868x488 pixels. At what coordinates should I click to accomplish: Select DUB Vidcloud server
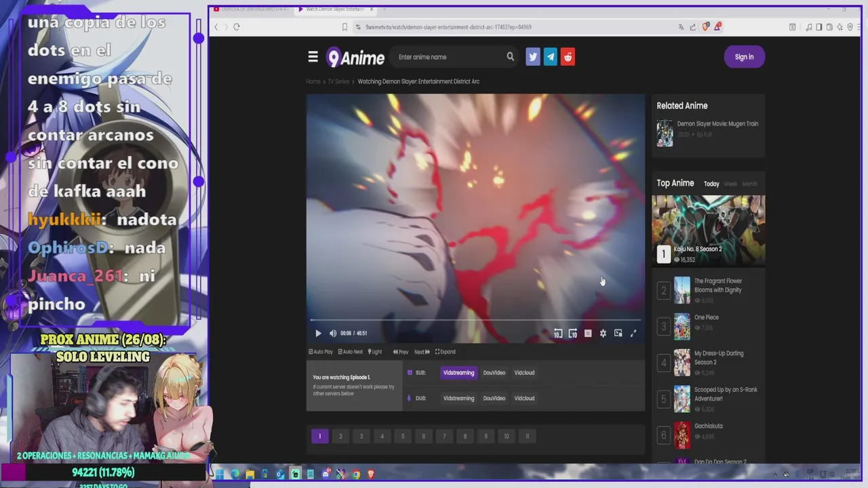524,399
